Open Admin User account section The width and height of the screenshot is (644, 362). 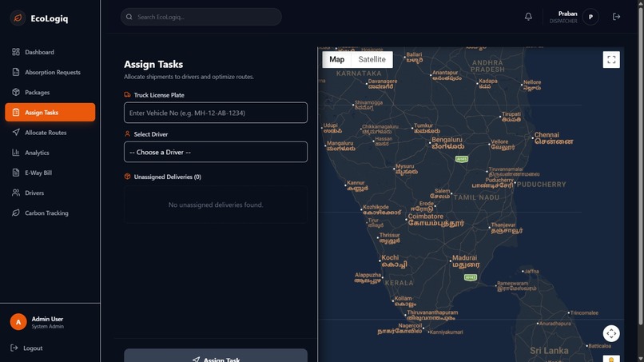tap(37, 322)
